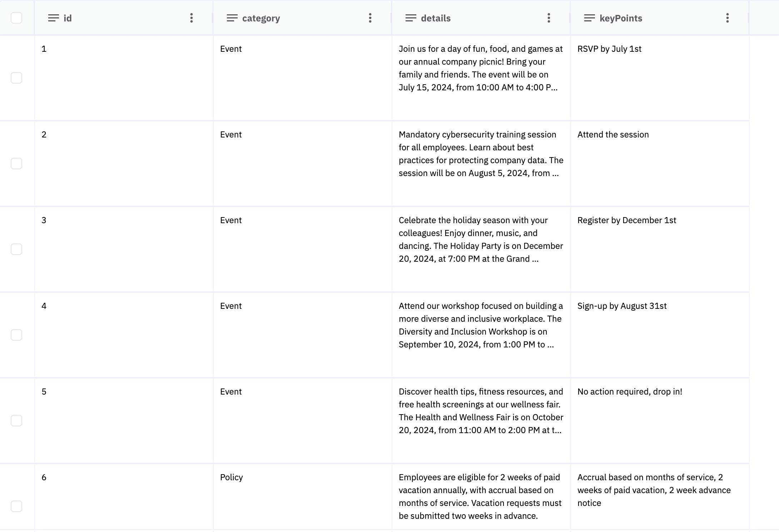The image size is (779, 532).
Task: Check the checkbox for row 6
Action: (x=17, y=506)
